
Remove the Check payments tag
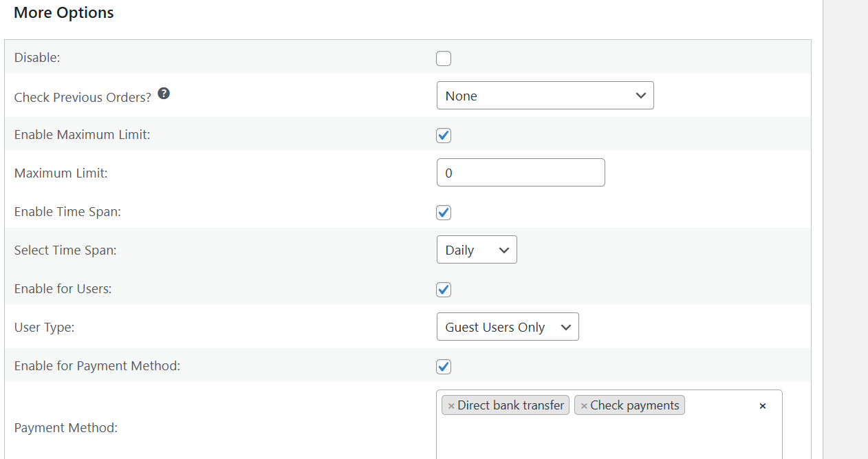(x=584, y=405)
